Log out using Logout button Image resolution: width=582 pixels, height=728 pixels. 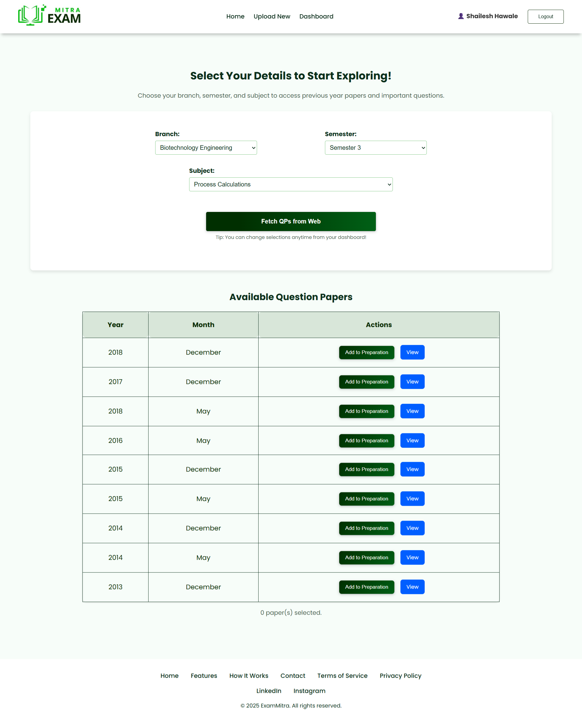tap(545, 17)
